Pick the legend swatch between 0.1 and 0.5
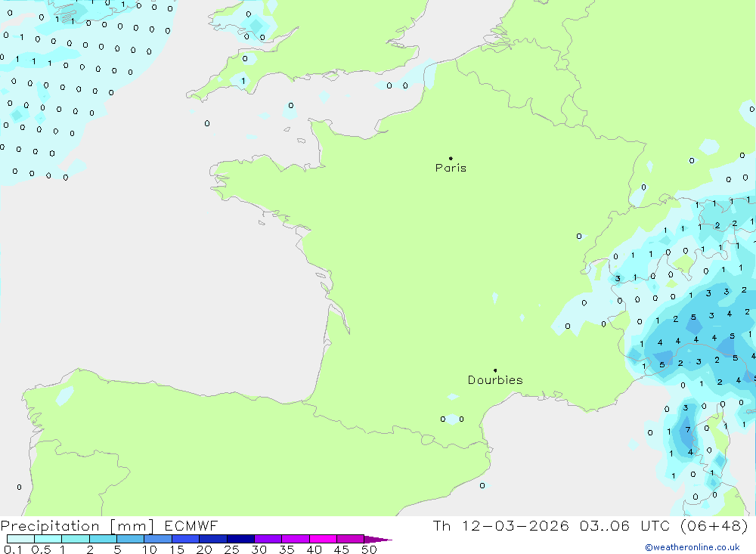 (20, 539)
